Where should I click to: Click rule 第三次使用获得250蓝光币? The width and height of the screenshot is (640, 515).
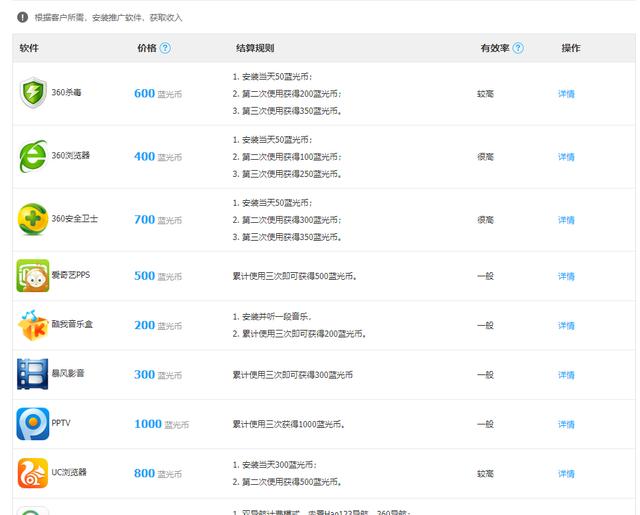pyautogui.click(x=287, y=174)
